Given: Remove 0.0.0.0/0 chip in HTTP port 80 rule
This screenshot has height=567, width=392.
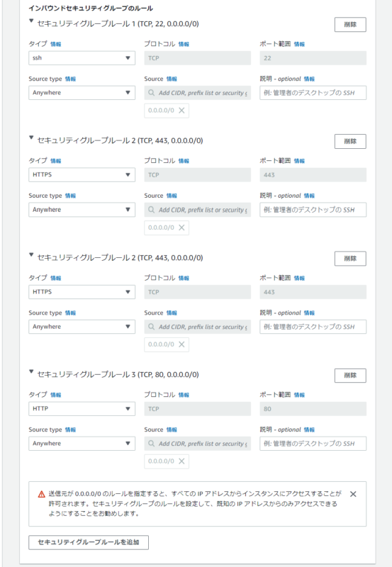Looking at the screenshot, I should coord(182,461).
